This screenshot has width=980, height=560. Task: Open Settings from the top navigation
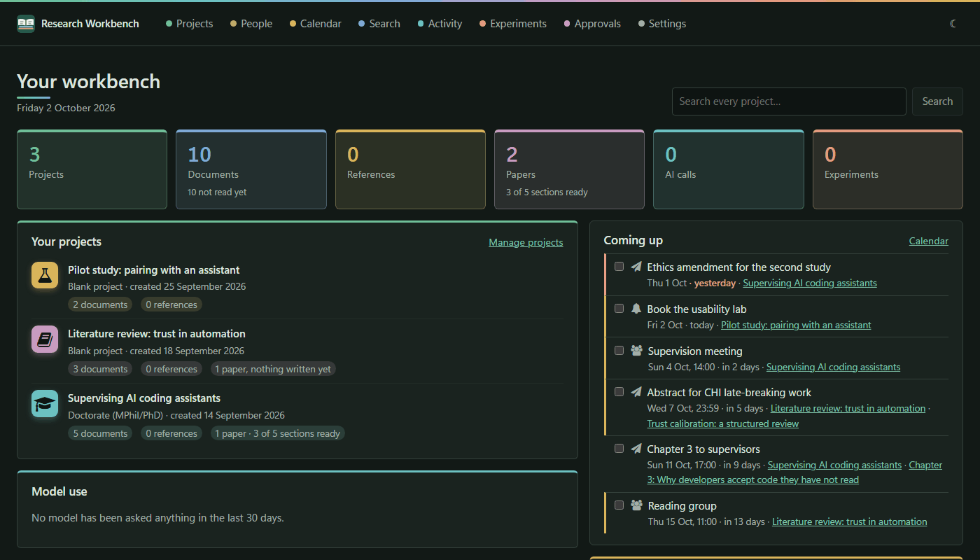662,24
